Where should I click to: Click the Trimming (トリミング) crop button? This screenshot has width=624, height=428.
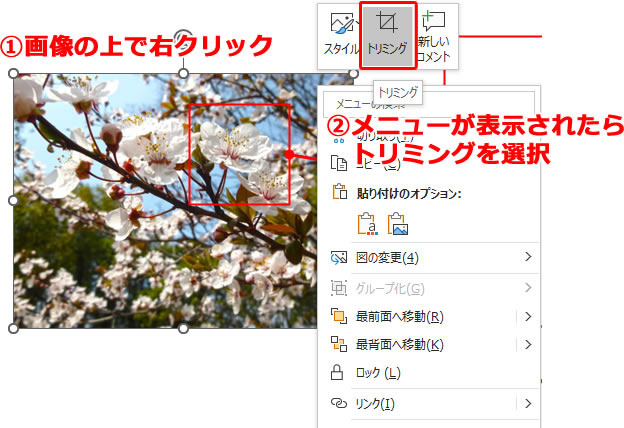tap(388, 35)
